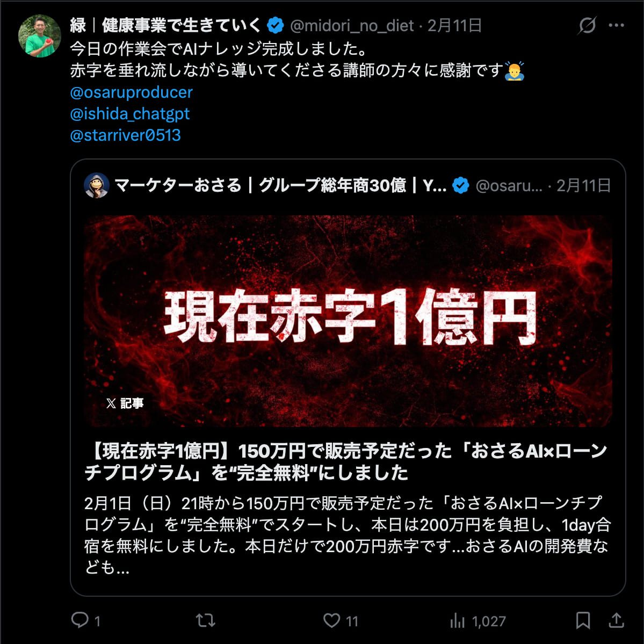
Task: Open article headline 【現在赤字1億円】150万円で販売予定だった
Action: 345,461
